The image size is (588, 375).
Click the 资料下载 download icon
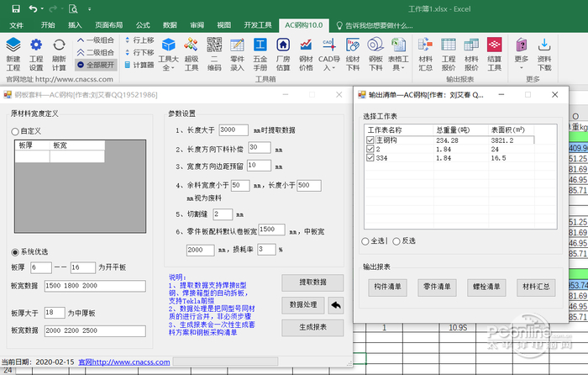pyautogui.click(x=545, y=45)
